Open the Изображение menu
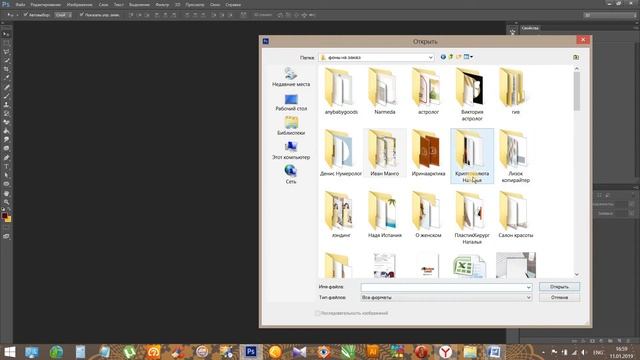 (80, 4)
